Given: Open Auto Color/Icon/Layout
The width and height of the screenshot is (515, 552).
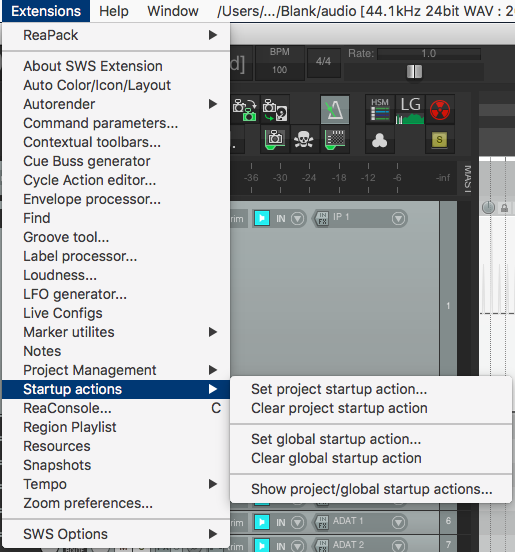Looking at the screenshot, I should tap(116, 85).
